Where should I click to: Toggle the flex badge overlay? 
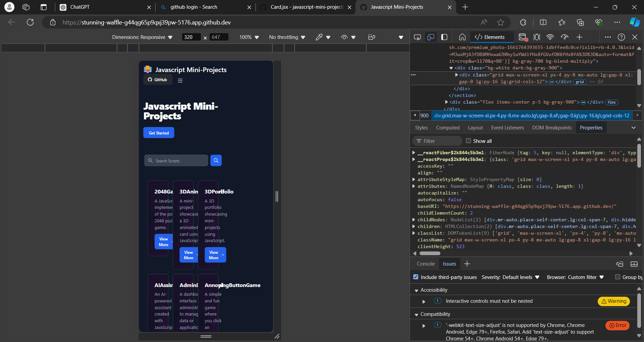(x=612, y=102)
